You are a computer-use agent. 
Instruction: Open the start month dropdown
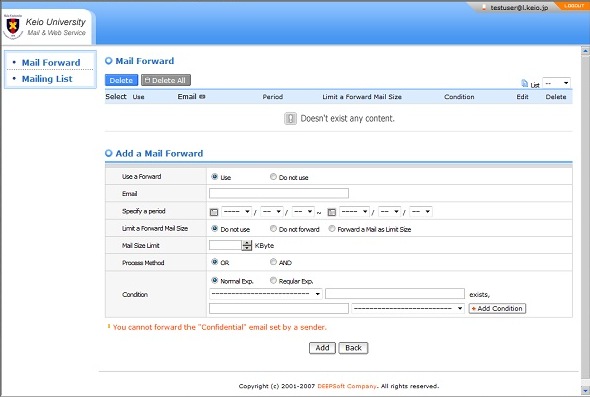(x=272, y=212)
